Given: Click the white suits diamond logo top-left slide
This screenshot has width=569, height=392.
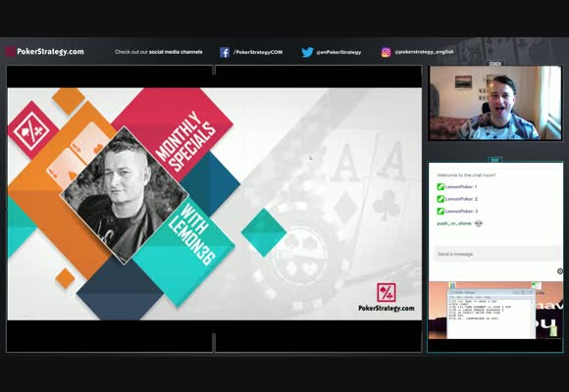Looking at the screenshot, I should coord(32,130).
